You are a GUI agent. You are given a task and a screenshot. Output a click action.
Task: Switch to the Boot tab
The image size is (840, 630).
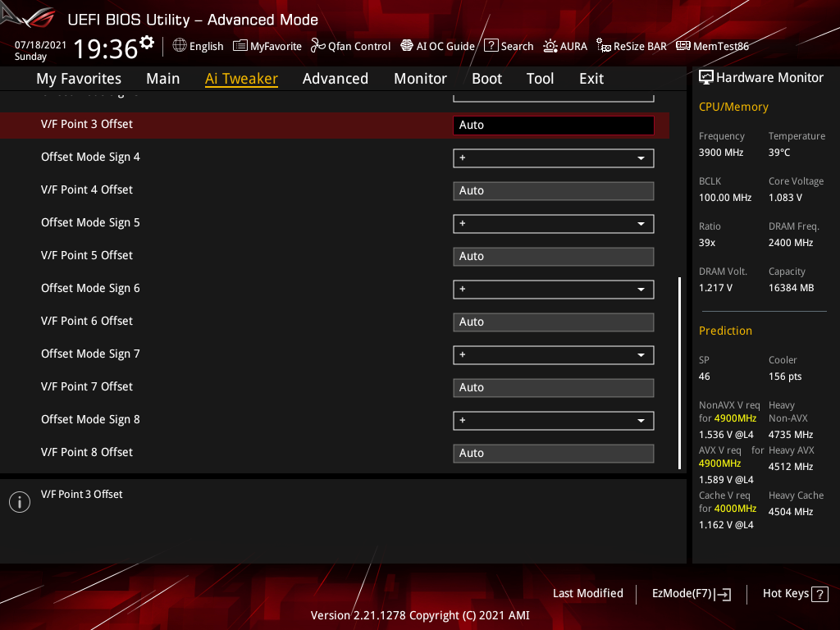click(486, 78)
